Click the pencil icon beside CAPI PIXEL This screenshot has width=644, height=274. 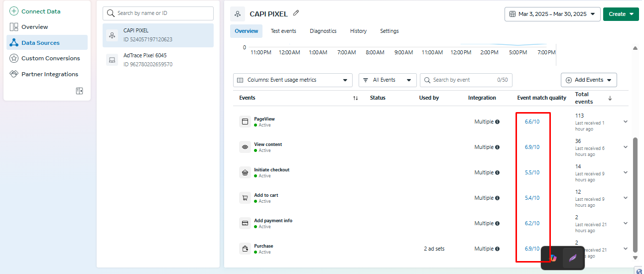click(x=296, y=13)
